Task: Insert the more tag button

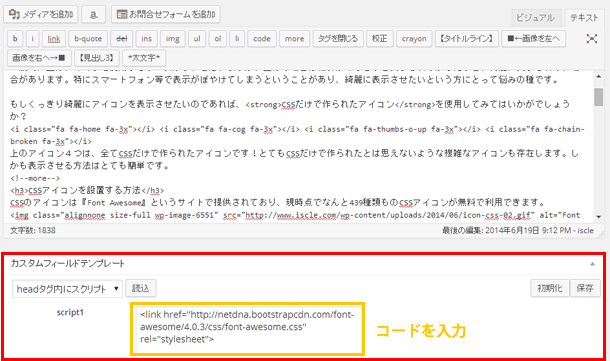Action: (x=294, y=39)
